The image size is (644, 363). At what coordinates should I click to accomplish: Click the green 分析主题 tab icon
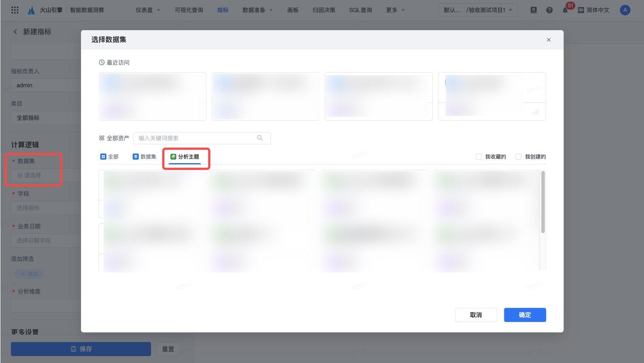[173, 157]
